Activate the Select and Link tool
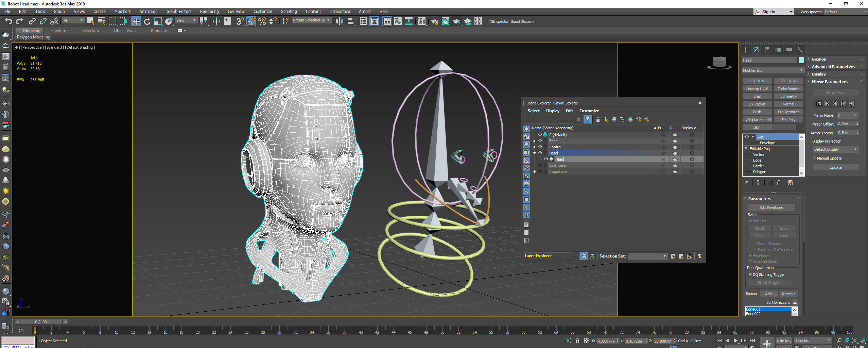Screen dimensions: 868x348 (x=32, y=21)
